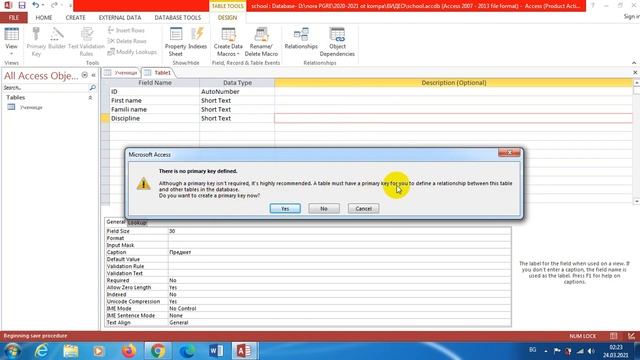Screen dimensions: 640x360
Task: Click Modify Lookups in Tools group
Action: click(132, 52)
